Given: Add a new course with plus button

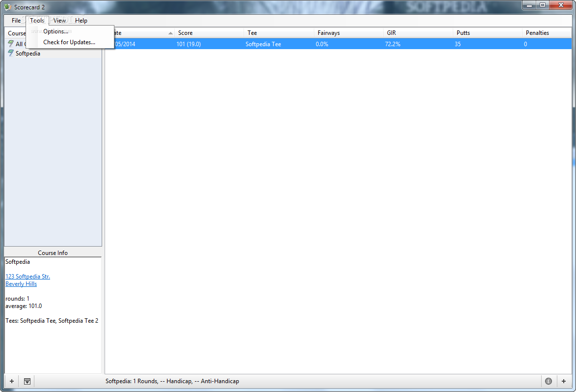Looking at the screenshot, I should coord(12,381).
